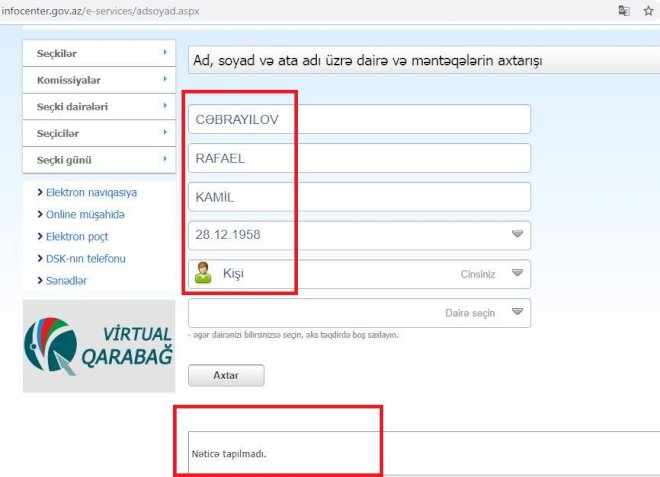Image resolution: width=660 pixels, height=477 pixels.
Task: Open the Komissiyalar menu
Action: point(97,79)
